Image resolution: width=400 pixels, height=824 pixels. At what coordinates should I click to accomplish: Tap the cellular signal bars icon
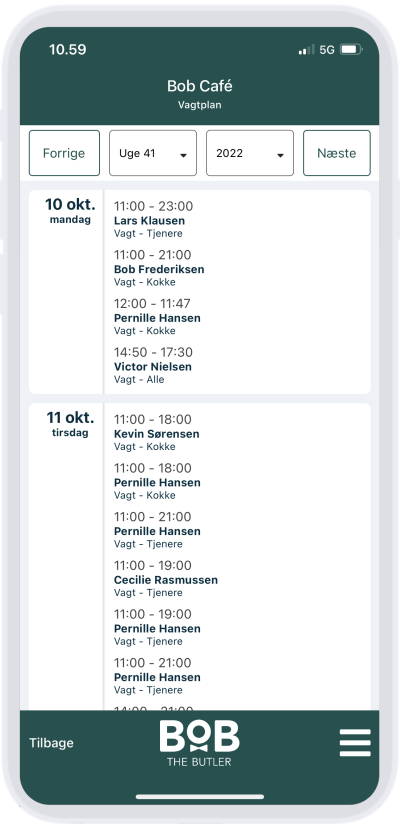click(x=306, y=50)
